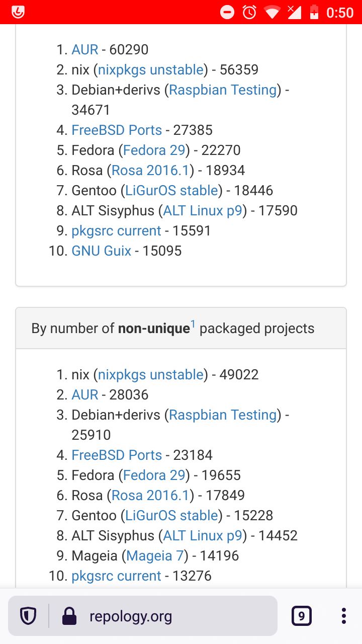Open pkgsrc current link showing 13276
Image resolution: width=362 pixels, height=644 pixels.
tap(116, 576)
